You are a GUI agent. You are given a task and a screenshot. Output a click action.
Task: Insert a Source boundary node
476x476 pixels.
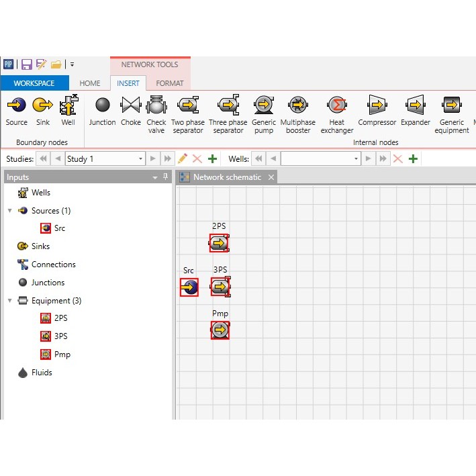click(16, 110)
